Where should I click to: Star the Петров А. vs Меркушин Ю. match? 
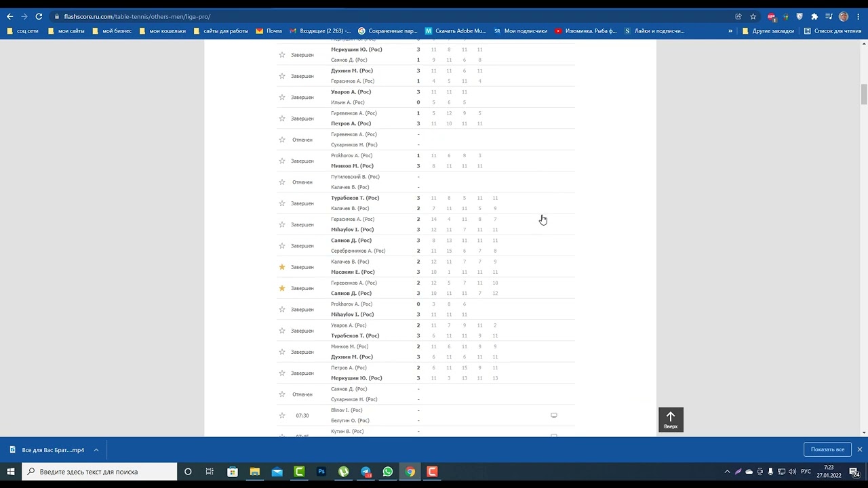[x=282, y=373]
